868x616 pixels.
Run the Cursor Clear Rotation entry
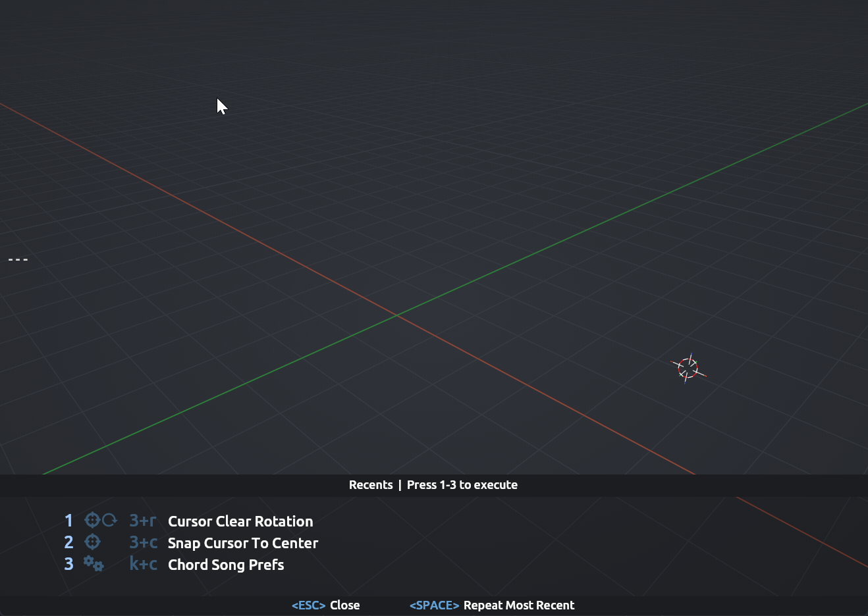coord(240,521)
